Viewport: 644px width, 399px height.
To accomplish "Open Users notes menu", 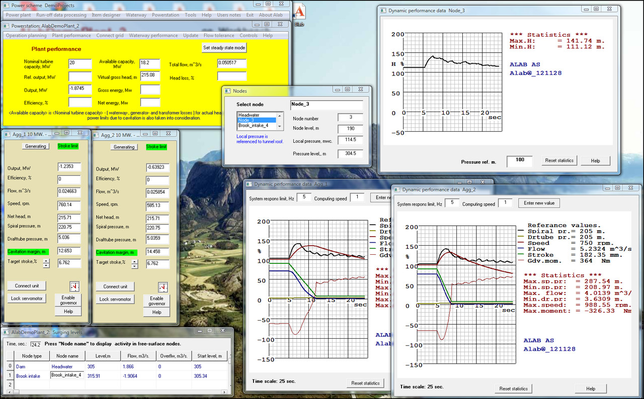I will (x=229, y=15).
